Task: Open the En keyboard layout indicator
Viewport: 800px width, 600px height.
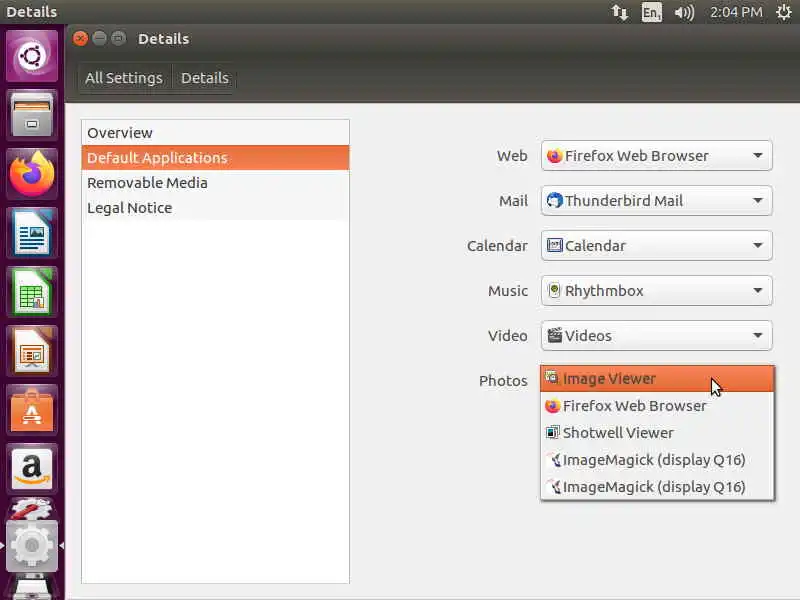Action: coord(652,12)
